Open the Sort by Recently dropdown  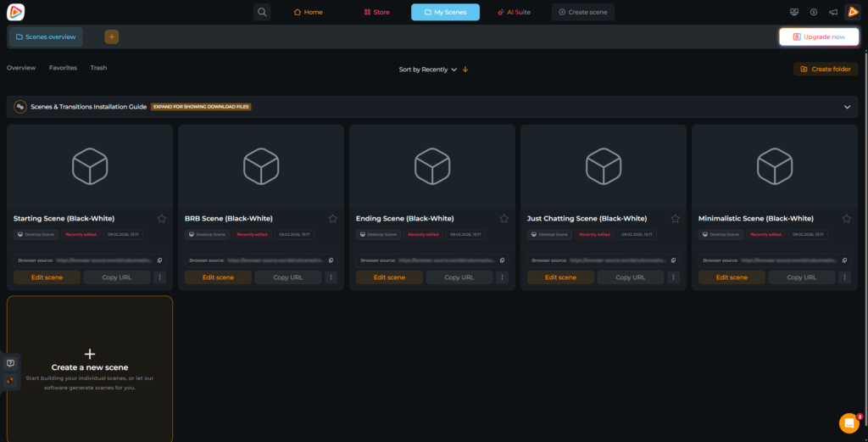pyautogui.click(x=427, y=70)
